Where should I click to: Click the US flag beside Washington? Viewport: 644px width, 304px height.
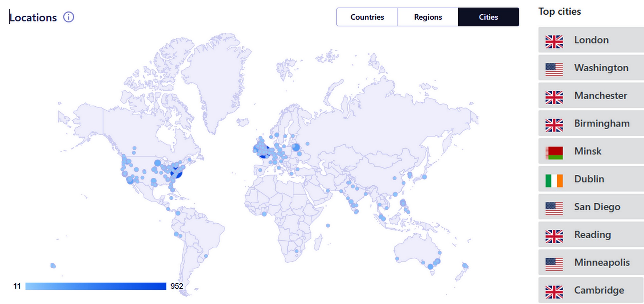click(x=554, y=69)
